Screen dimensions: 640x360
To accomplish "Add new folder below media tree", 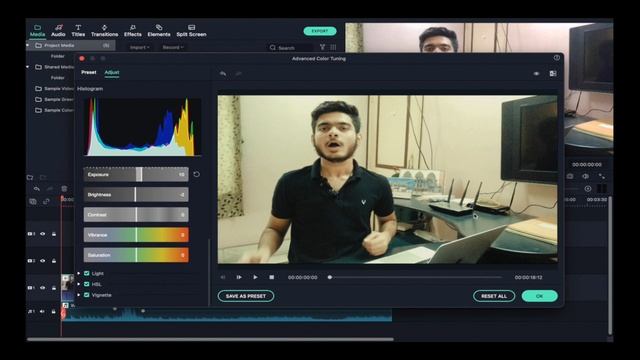I will coord(30,178).
